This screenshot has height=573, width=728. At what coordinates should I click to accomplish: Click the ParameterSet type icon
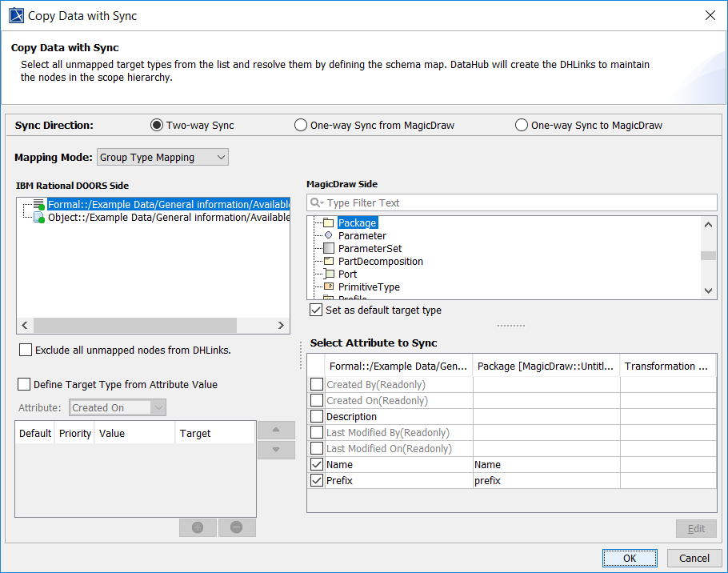(x=329, y=249)
